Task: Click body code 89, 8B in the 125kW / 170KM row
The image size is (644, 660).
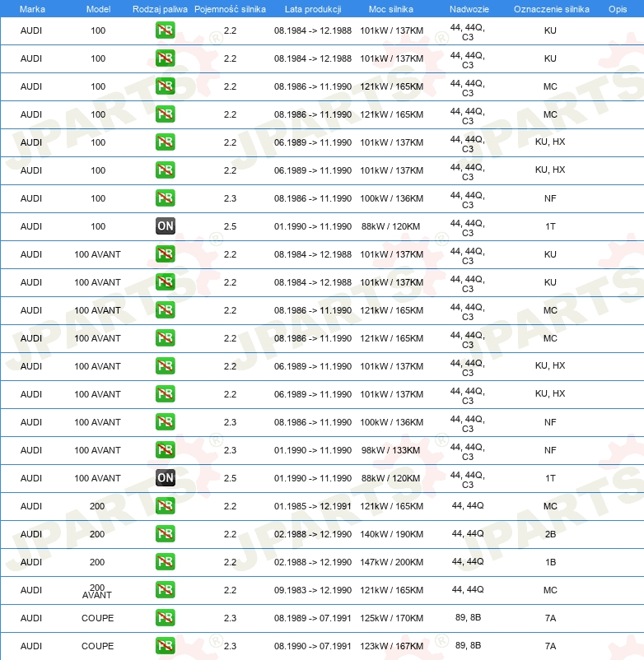Action: pos(468,617)
